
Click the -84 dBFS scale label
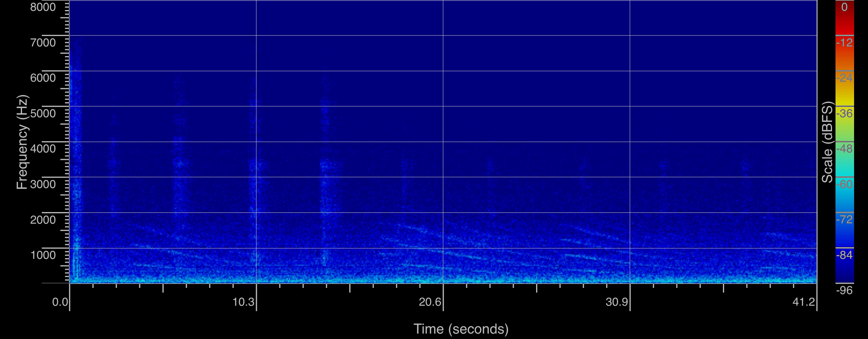[x=844, y=255]
